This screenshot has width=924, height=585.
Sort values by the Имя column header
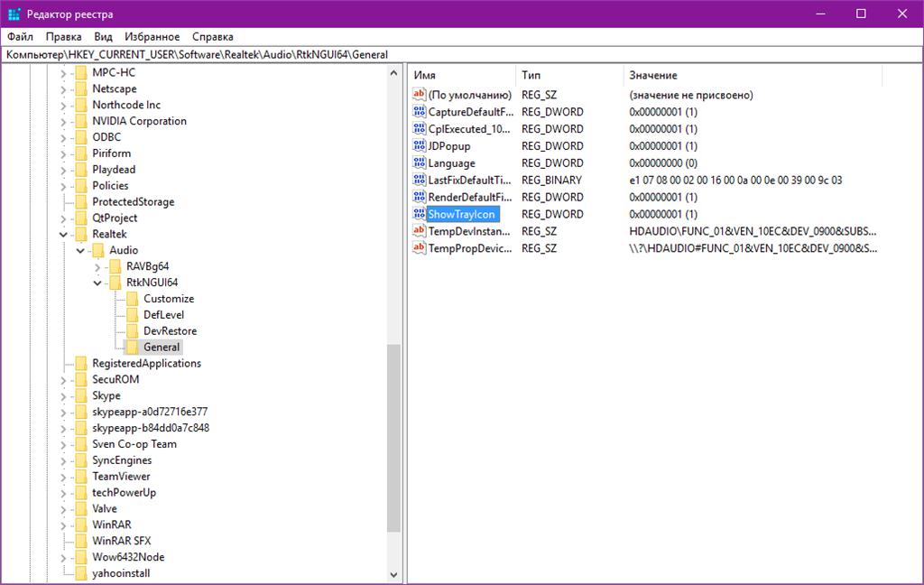click(x=460, y=75)
